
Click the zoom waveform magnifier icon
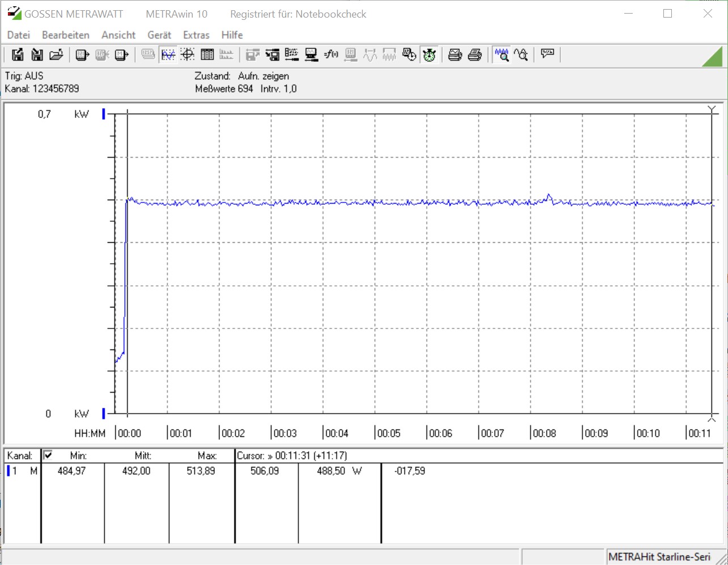pyautogui.click(x=501, y=54)
